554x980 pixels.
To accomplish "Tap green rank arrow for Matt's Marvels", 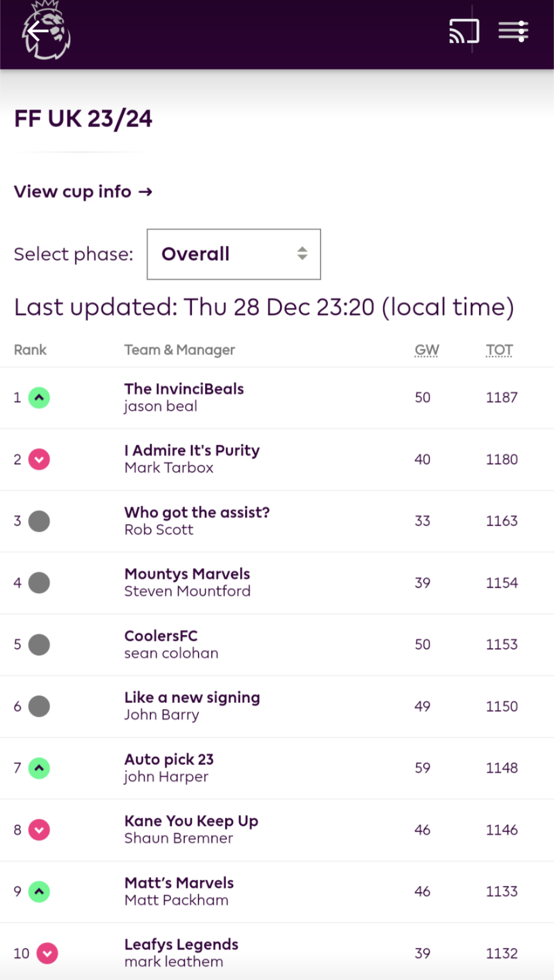I will (39, 892).
